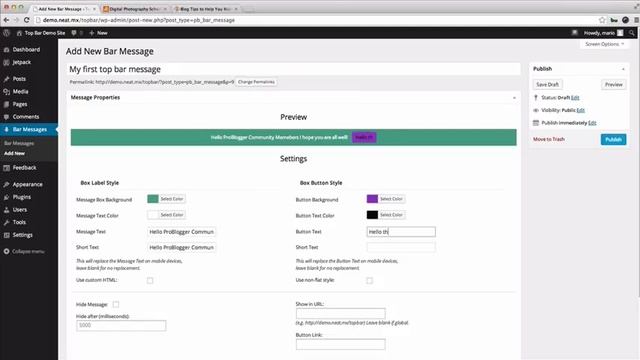Open Message Text Color white swatch

pos(153,215)
